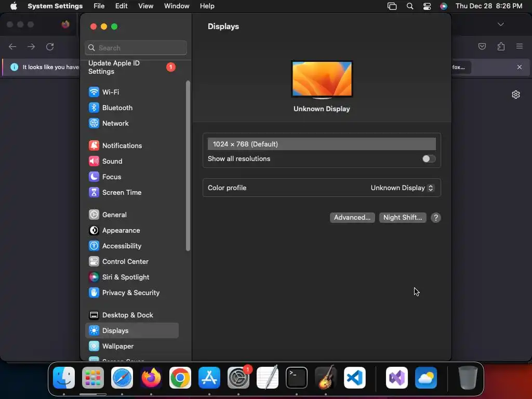The image size is (532, 399).
Task: Open Google Chrome from the Dock
Action: pos(180,378)
